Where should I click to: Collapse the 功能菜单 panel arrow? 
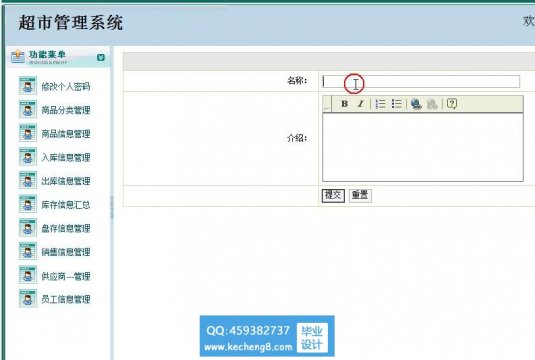tap(101, 57)
